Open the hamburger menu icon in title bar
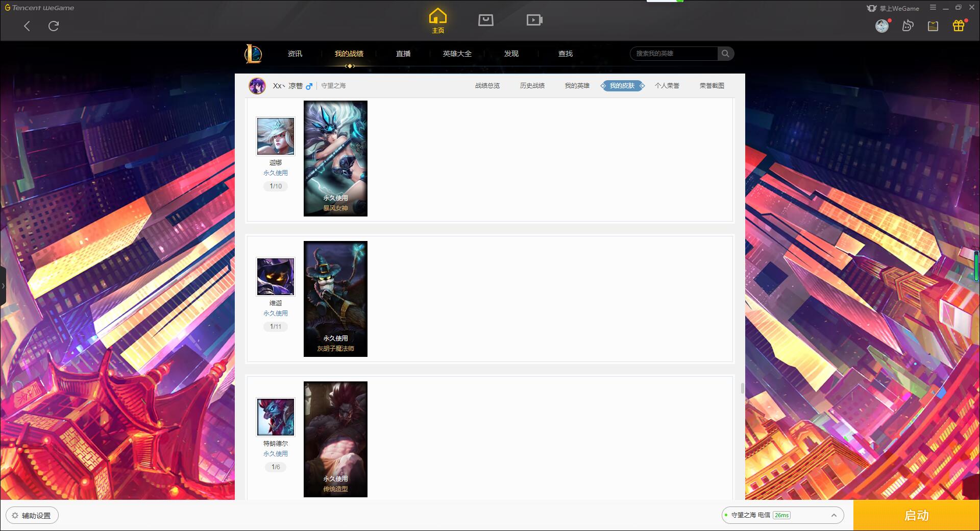 click(933, 8)
